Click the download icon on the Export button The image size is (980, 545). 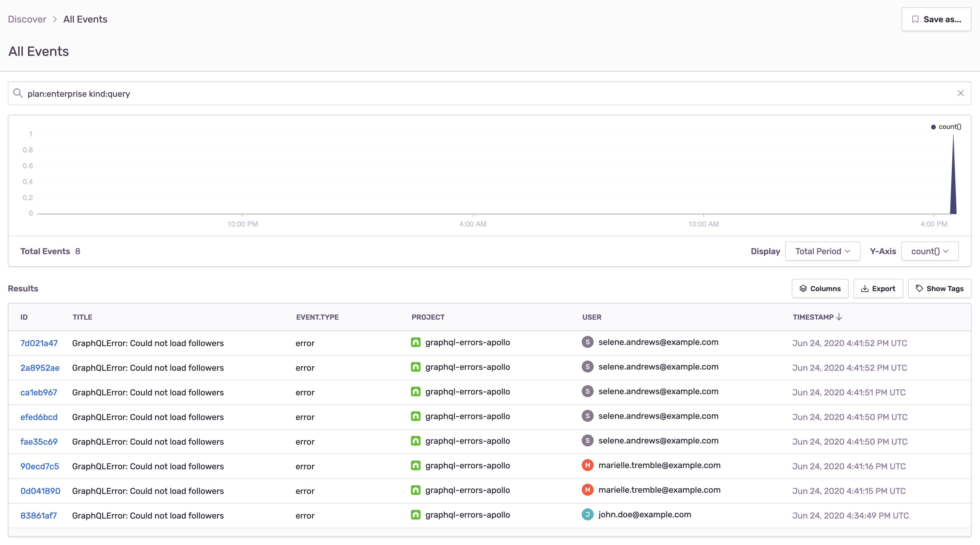tap(864, 289)
